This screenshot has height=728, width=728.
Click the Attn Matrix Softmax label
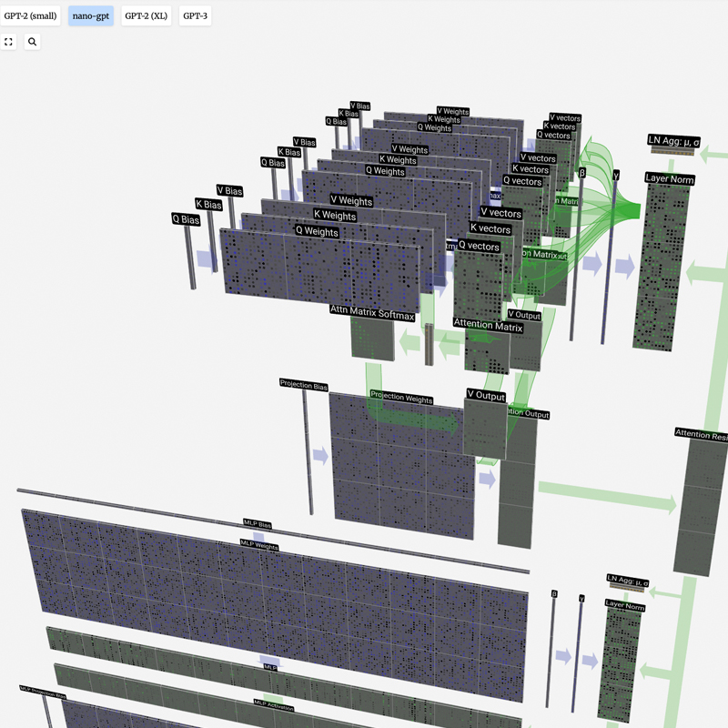point(372,313)
